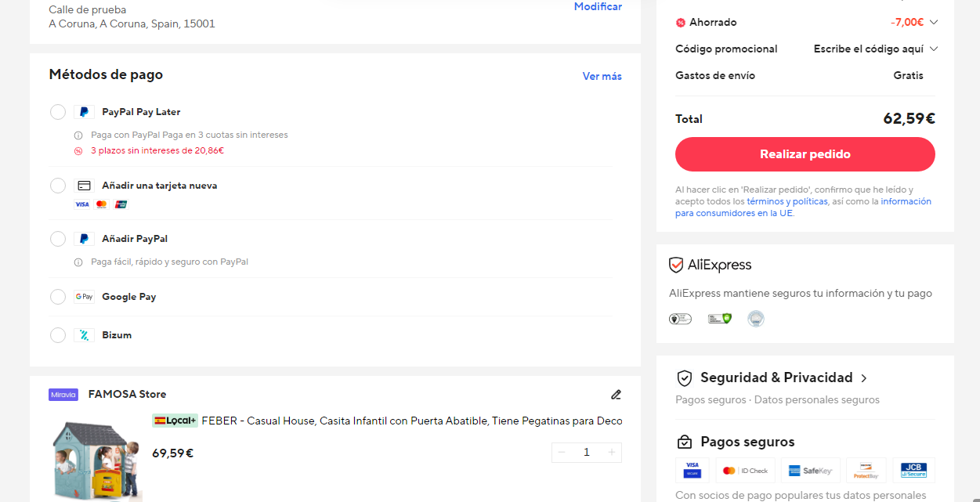This screenshot has width=980, height=502.
Task: Click the Calle de prueba address line
Action: click(88, 10)
